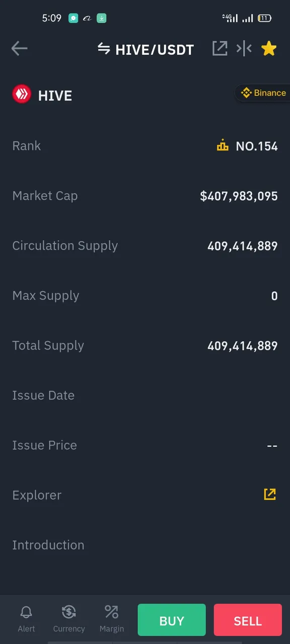290x644 pixels.
Task: Select the Introduction row
Action: coord(145,545)
